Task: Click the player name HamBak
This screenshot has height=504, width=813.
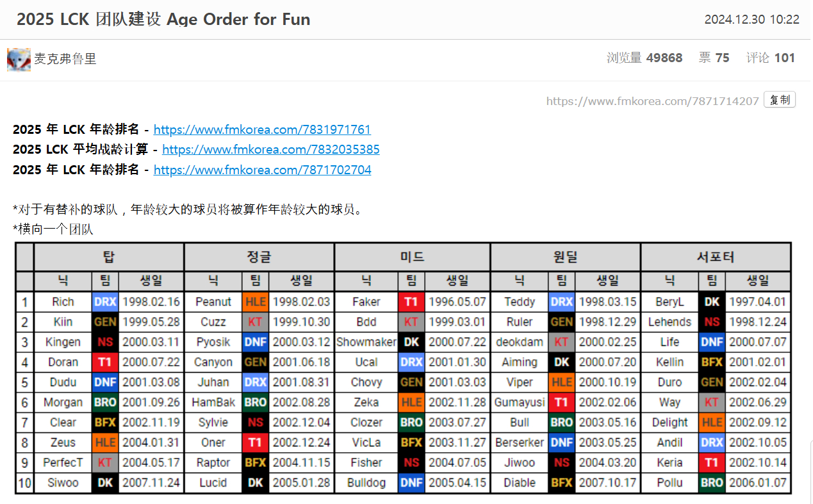Action: pyautogui.click(x=213, y=402)
